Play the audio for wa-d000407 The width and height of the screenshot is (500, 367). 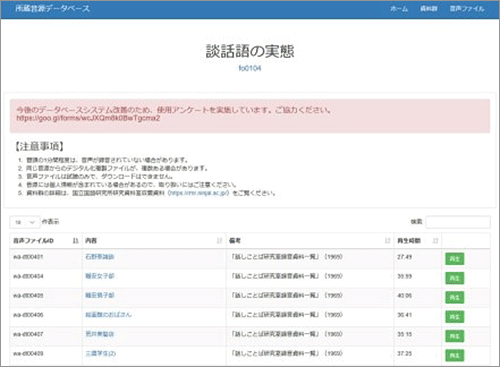[454, 336]
